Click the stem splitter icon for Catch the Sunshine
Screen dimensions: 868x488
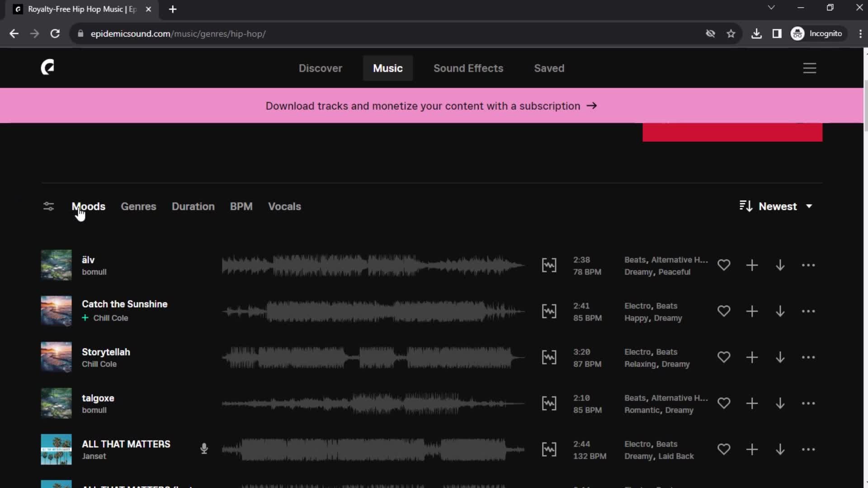[549, 311]
